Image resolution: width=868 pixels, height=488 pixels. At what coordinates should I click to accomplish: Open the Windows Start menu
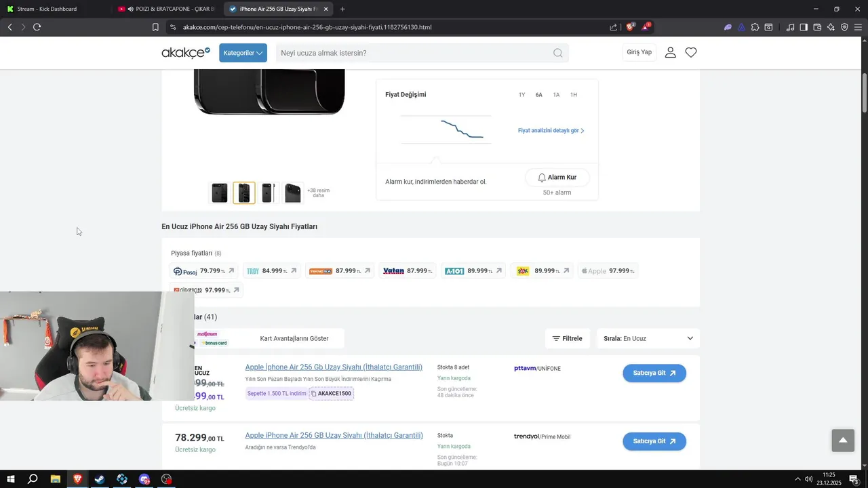[11, 479]
